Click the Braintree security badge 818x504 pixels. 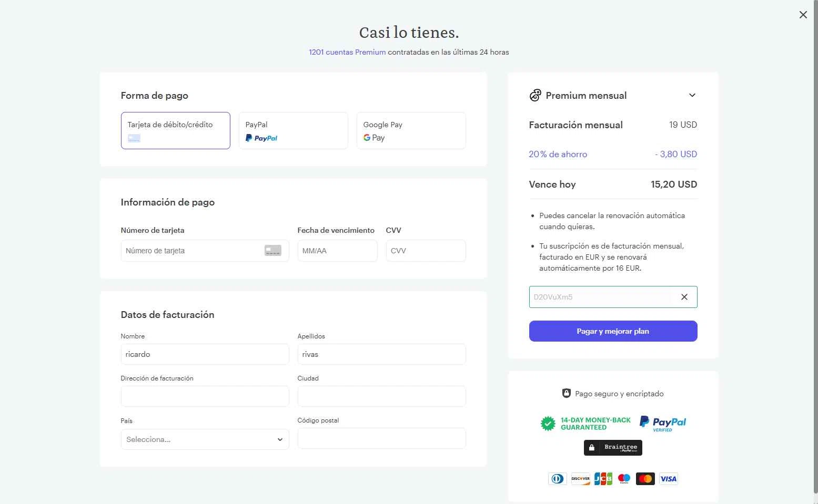[613, 447]
